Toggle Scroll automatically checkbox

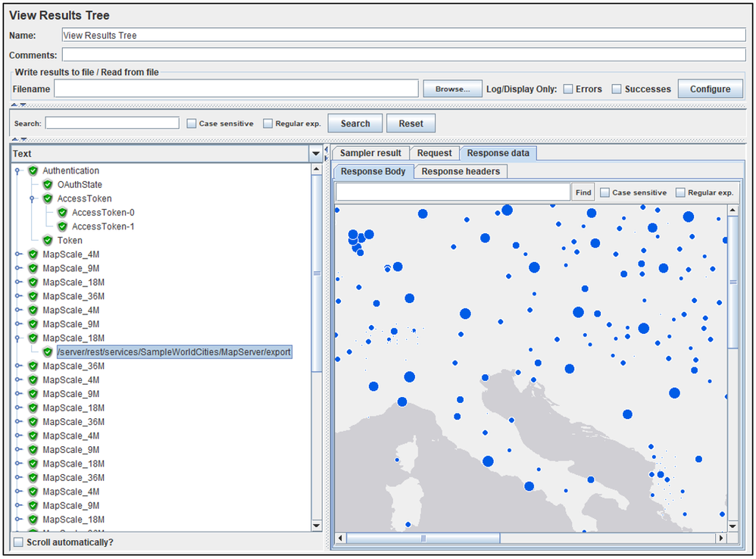point(18,542)
